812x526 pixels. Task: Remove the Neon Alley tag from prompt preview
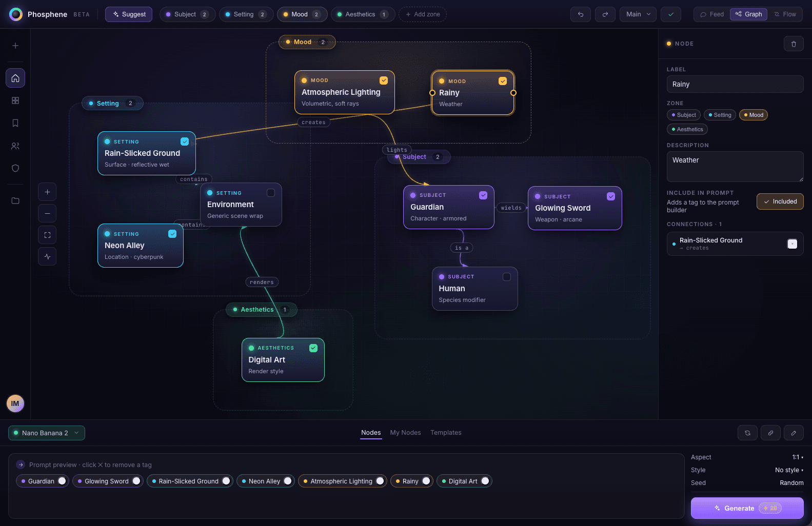point(288,481)
